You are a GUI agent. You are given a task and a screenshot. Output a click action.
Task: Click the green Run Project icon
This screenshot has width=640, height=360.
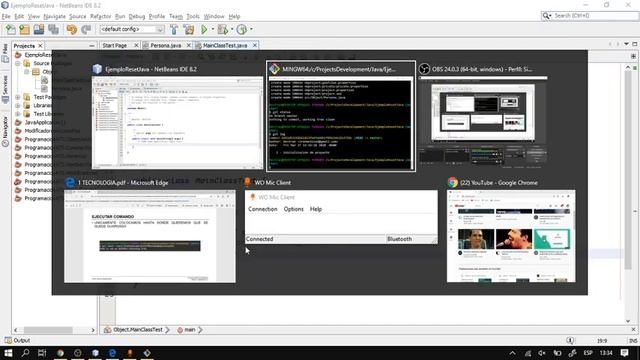click(204, 29)
